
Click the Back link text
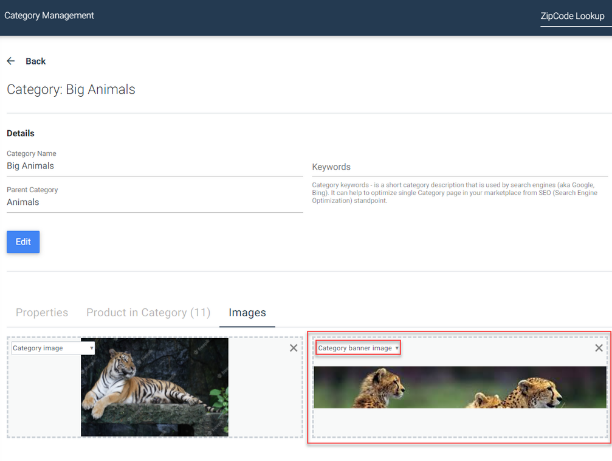(x=36, y=61)
